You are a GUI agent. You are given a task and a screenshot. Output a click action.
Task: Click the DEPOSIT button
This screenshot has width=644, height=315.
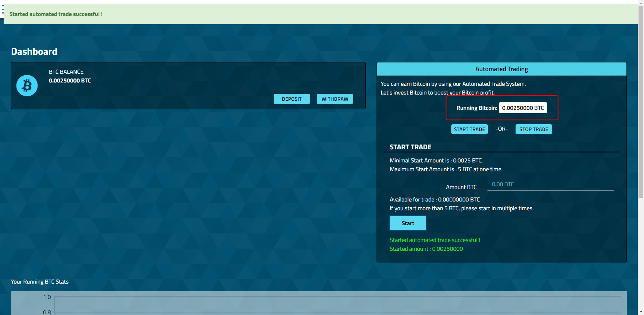[292, 99]
